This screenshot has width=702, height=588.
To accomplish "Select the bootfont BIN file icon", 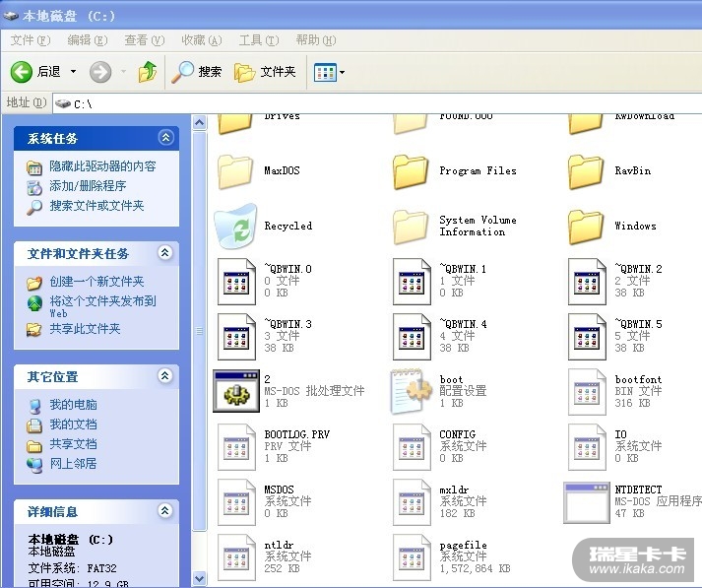I will pyautogui.click(x=587, y=392).
